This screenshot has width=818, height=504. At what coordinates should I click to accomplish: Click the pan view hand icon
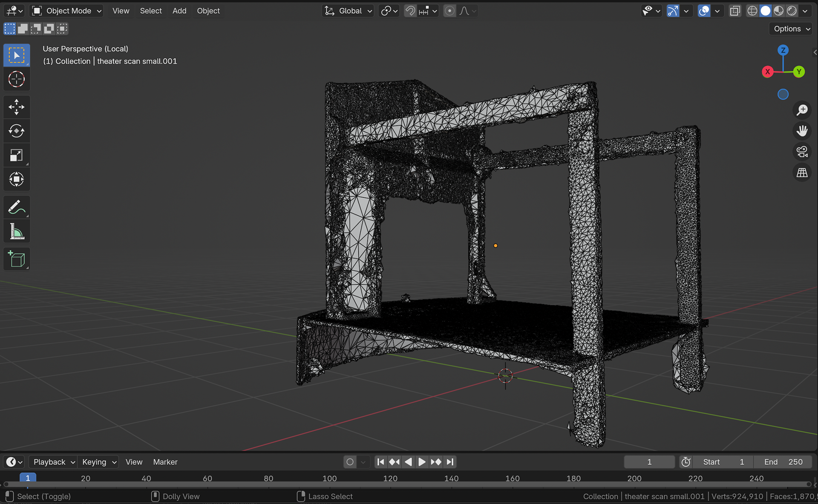click(802, 131)
